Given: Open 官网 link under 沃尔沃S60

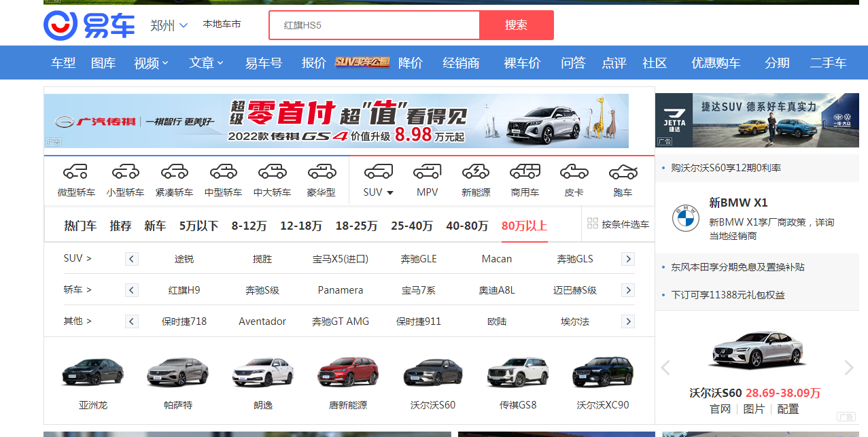Looking at the screenshot, I should coord(720,409).
